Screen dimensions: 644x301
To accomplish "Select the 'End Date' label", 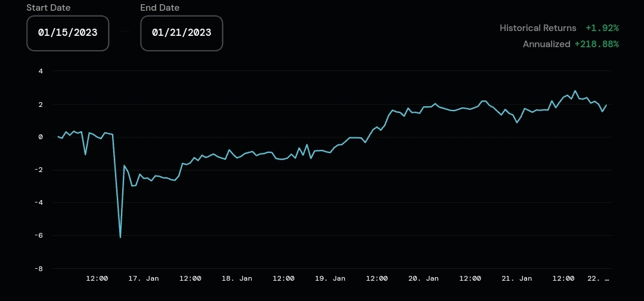I will [160, 7].
